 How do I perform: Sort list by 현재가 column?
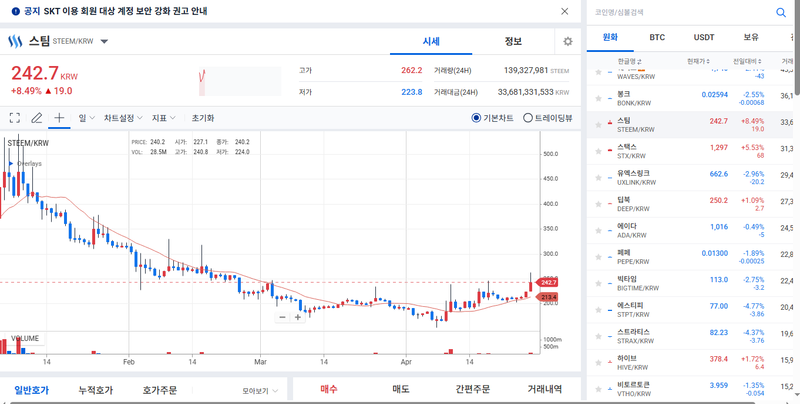698,61
